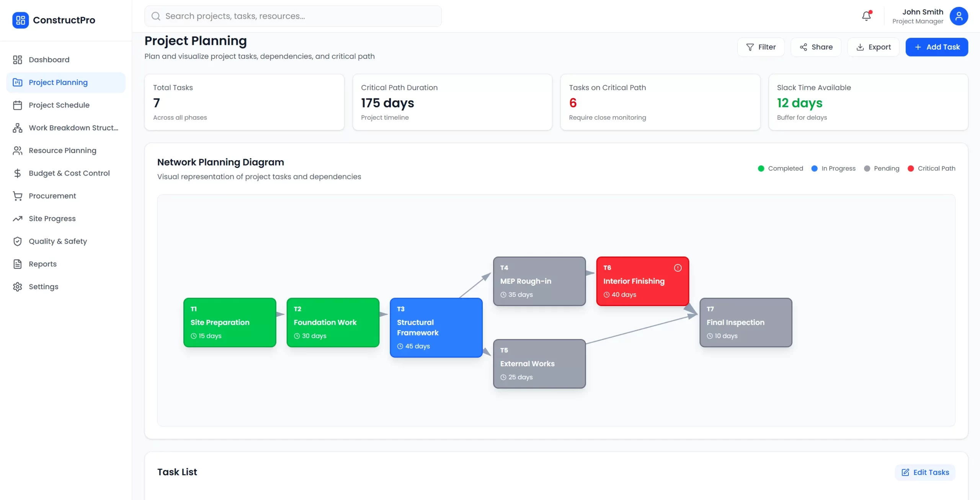Open notifications via the bell icon
This screenshot has width=980, height=500.
[x=866, y=16]
